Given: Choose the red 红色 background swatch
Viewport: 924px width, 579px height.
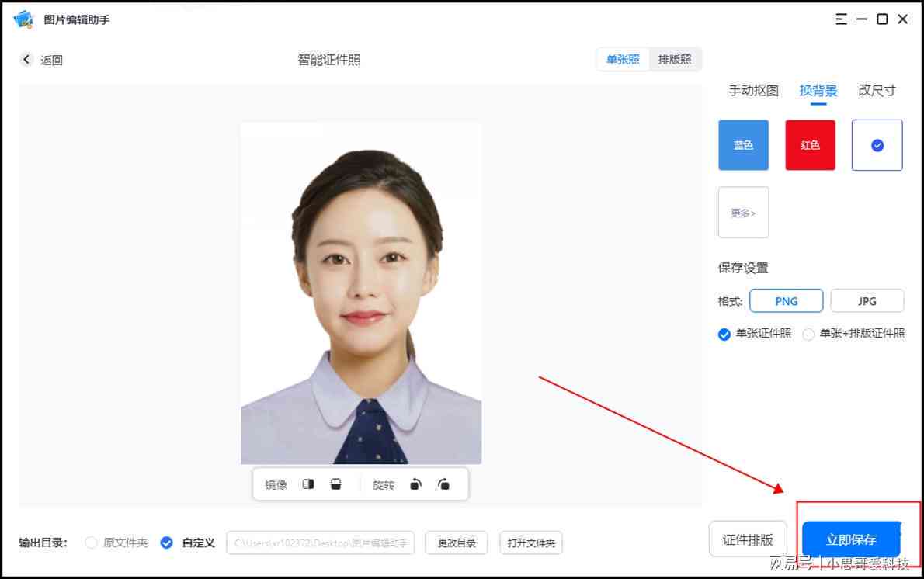Looking at the screenshot, I should click(x=811, y=145).
